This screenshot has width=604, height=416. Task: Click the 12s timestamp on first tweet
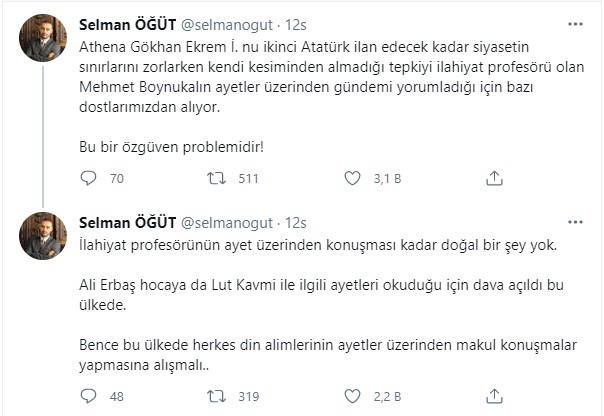point(295,23)
